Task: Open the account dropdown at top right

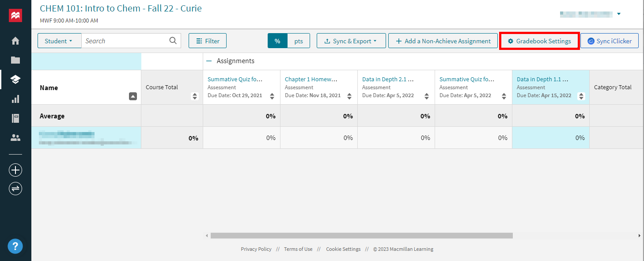Action: point(618,14)
